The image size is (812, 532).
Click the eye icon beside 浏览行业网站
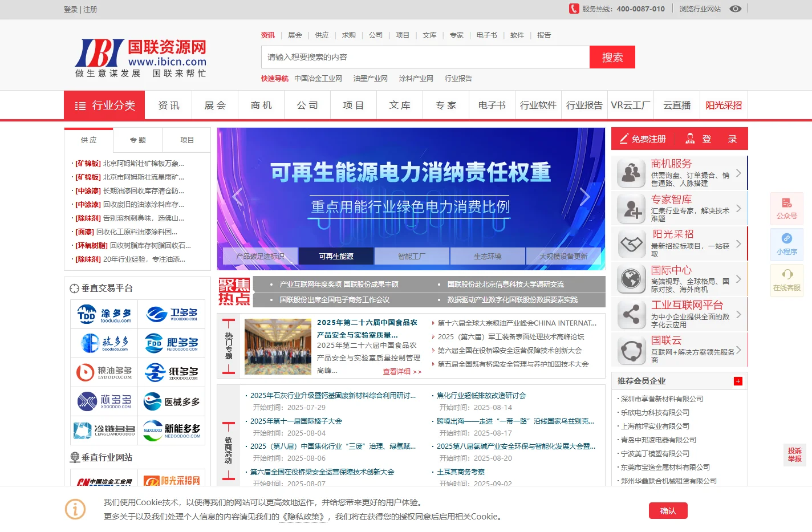[736, 9]
